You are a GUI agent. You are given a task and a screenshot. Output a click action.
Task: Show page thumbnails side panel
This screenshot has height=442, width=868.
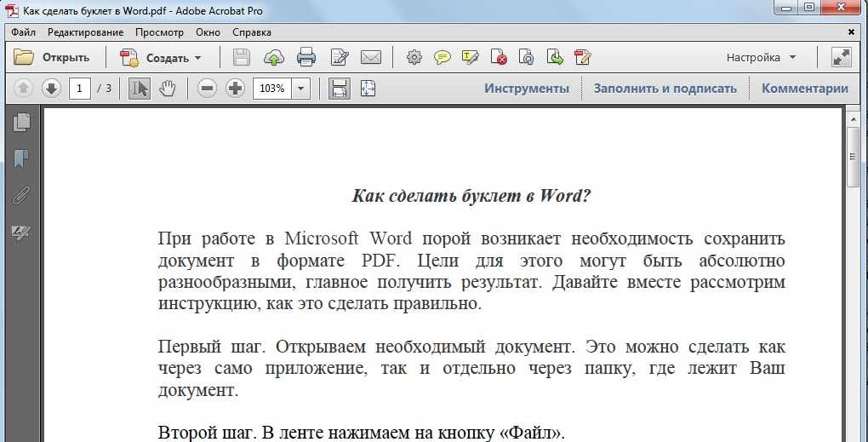tap(21, 122)
